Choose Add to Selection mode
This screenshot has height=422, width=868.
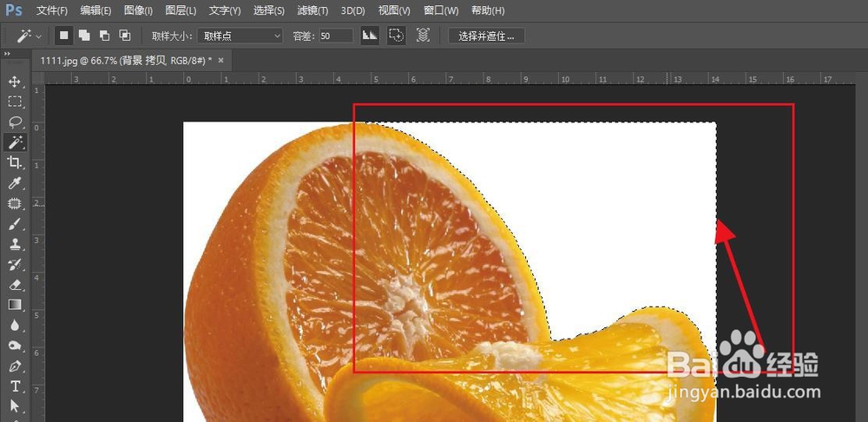(x=84, y=36)
